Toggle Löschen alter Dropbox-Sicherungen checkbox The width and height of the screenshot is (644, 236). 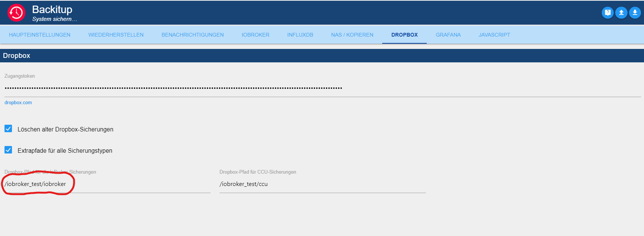coord(8,128)
